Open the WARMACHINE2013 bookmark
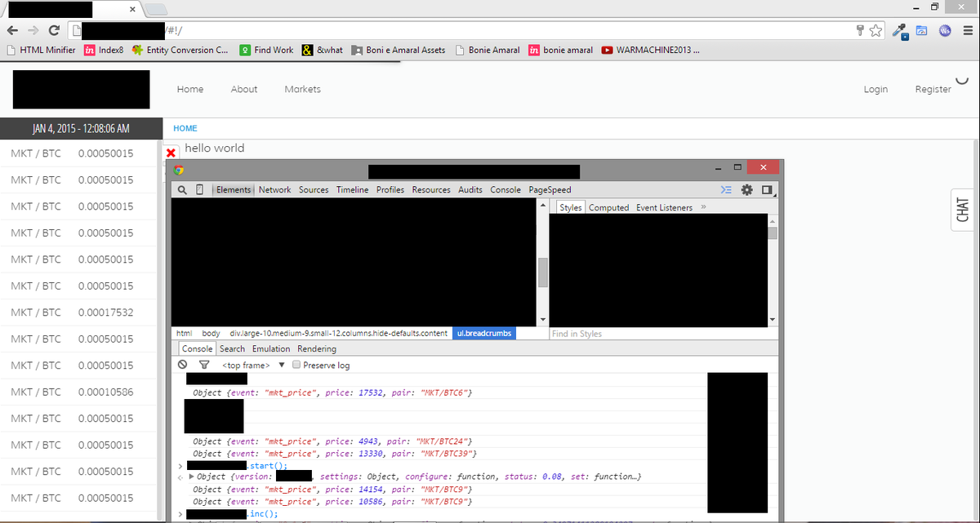Viewport: 980px width, 523px height. click(x=650, y=50)
